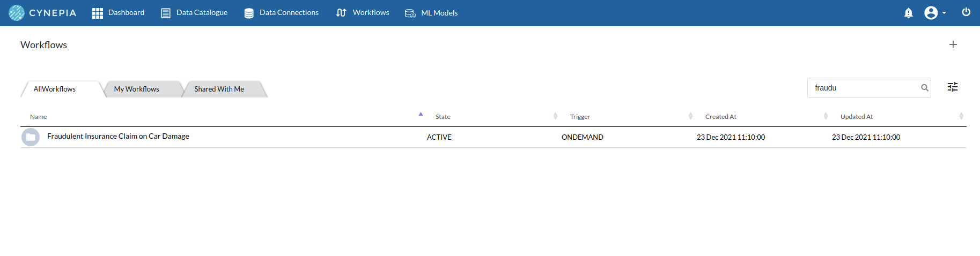
Task: Select the AllWorkflows tab
Action: click(x=55, y=89)
